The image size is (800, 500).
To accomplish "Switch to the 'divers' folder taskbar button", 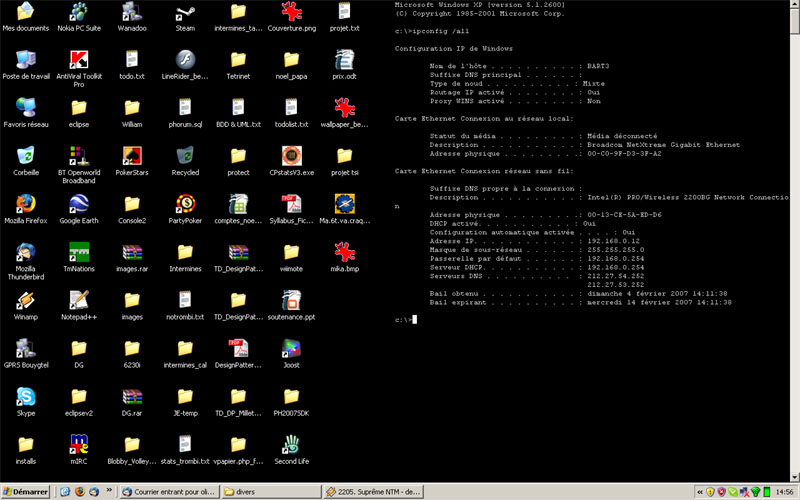I will (270, 492).
